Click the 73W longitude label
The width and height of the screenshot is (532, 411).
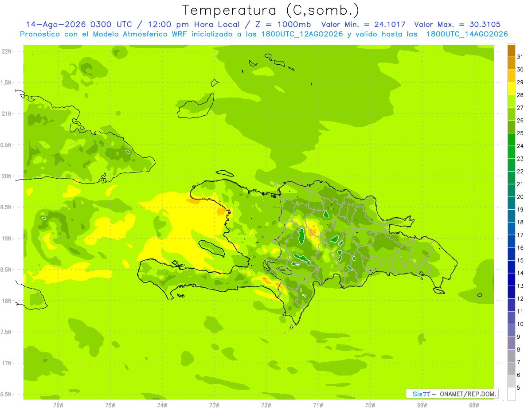[x=214, y=405]
